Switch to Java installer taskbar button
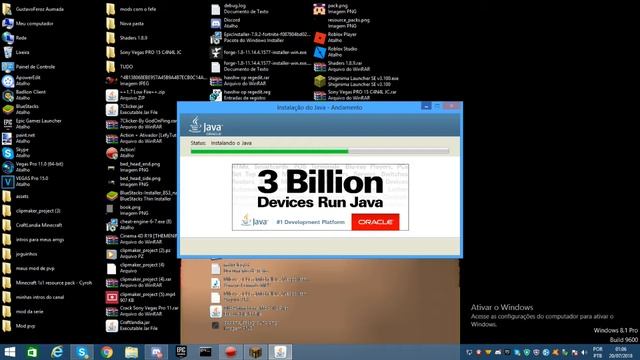This screenshot has height=360, width=640. [280, 352]
